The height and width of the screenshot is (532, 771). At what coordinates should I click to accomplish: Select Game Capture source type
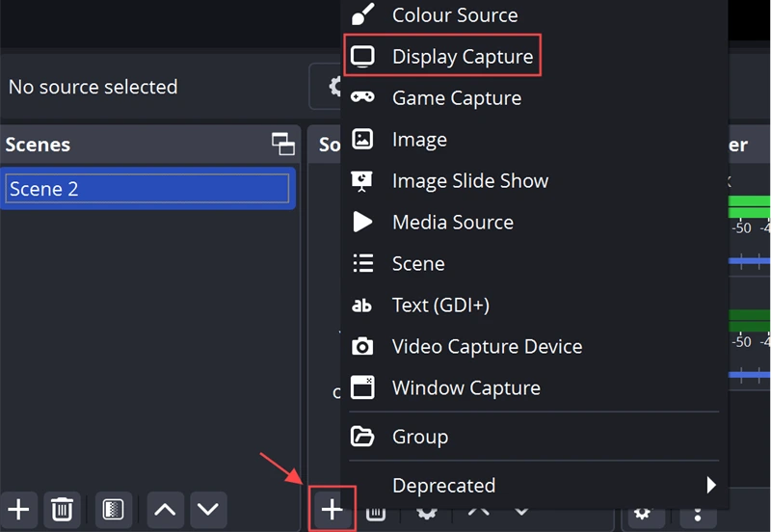point(456,98)
